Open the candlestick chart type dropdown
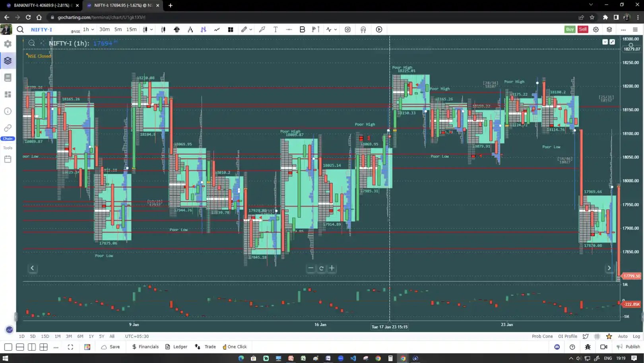This screenshot has height=363, width=644. (x=147, y=29)
